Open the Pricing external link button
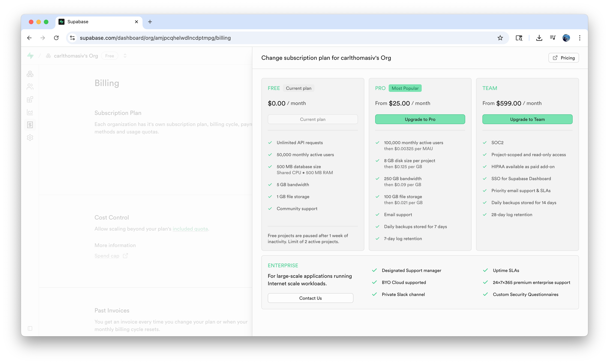Image resolution: width=609 pixels, height=364 pixels. 563,58
